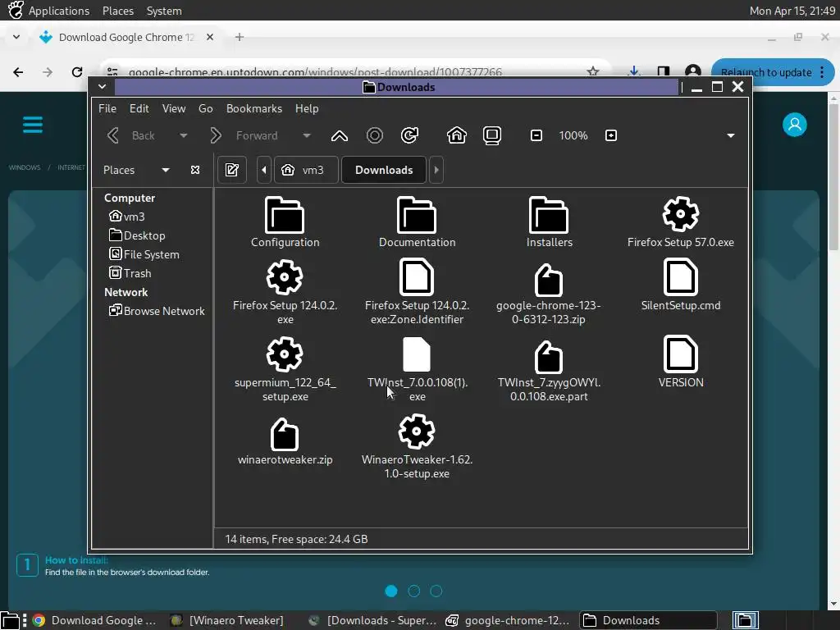Open Trash in Places sidebar
Screen dimensions: 840x630
pos(130,273)
